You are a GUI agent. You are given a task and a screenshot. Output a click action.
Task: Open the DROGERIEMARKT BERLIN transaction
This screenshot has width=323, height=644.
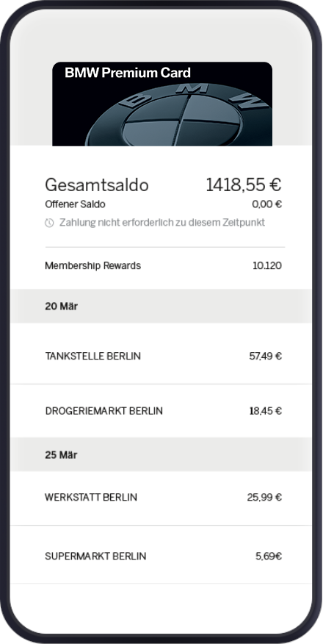click(x=161, y=411)
